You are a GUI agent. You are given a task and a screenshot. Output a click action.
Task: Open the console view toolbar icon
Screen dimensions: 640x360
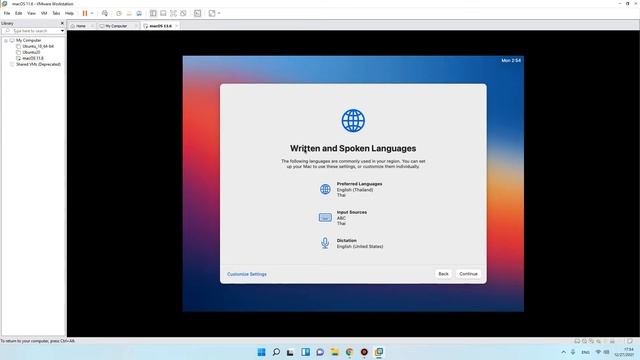198,13
